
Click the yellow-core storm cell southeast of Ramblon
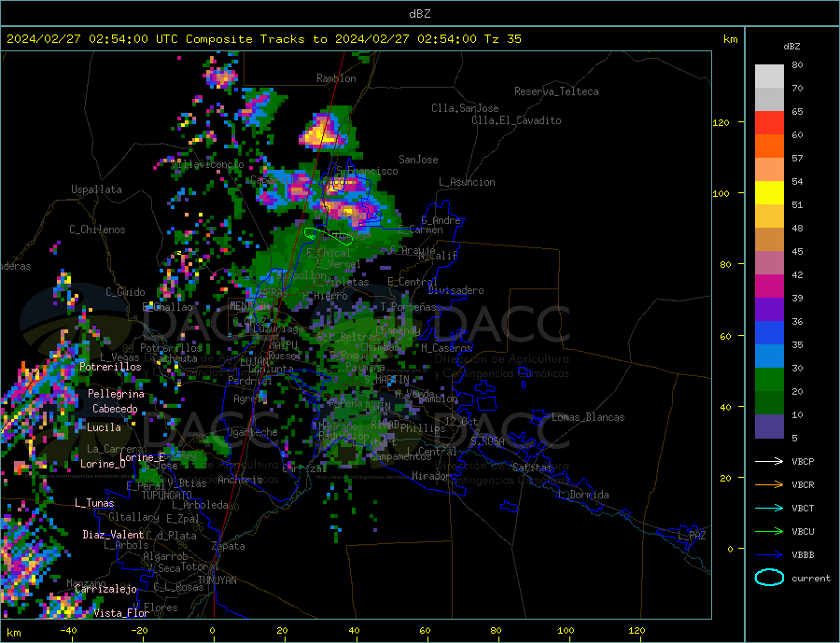(x=321, y=132)
